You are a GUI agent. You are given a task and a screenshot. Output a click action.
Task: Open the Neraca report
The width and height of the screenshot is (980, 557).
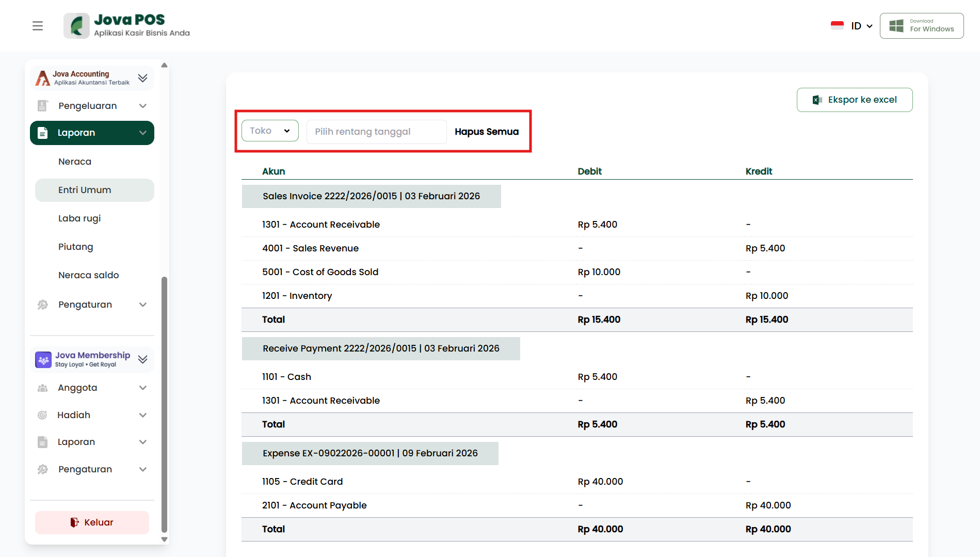click(x=75, y=162)
